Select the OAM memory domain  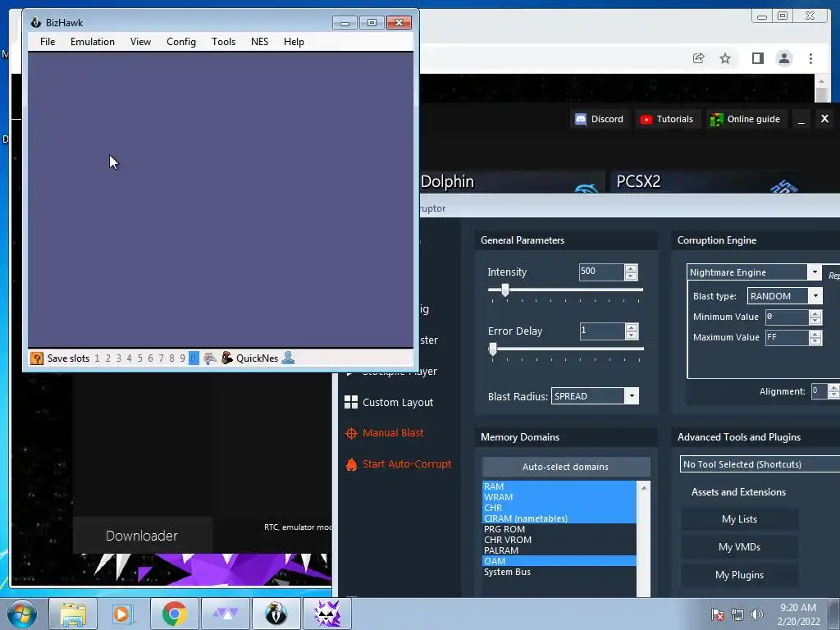tap(559, 561)
